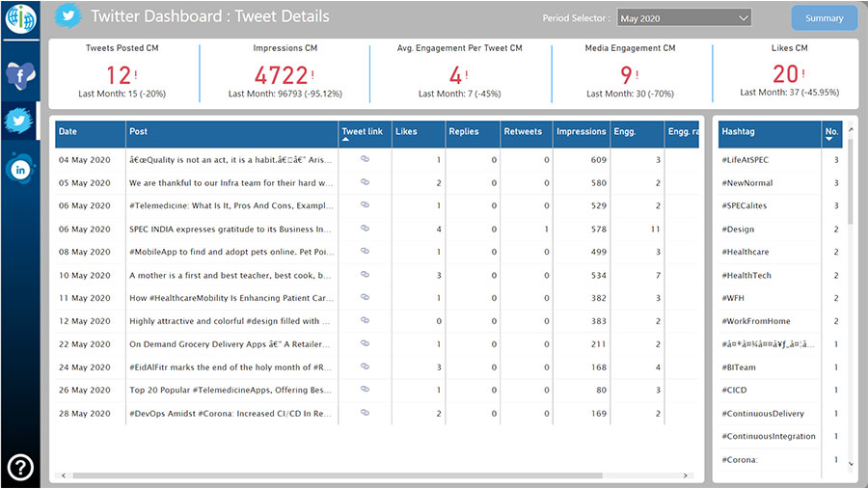
Task: Select the #ContinuousDelivery hashtag row
Action: point(780,413)
